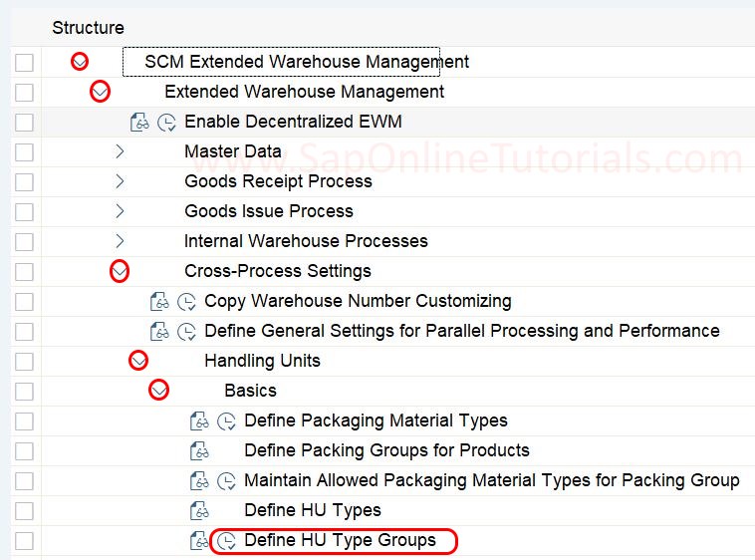Tick checkbox for Goods Issue Process row
The height and width of the screenshot is (560, 755).
coord(24,212)
